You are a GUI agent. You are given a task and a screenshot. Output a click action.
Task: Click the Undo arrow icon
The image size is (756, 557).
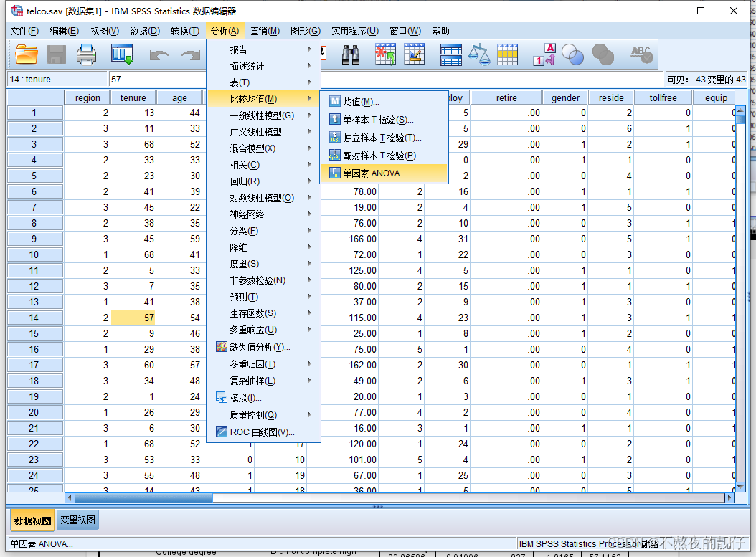(159, 55)
